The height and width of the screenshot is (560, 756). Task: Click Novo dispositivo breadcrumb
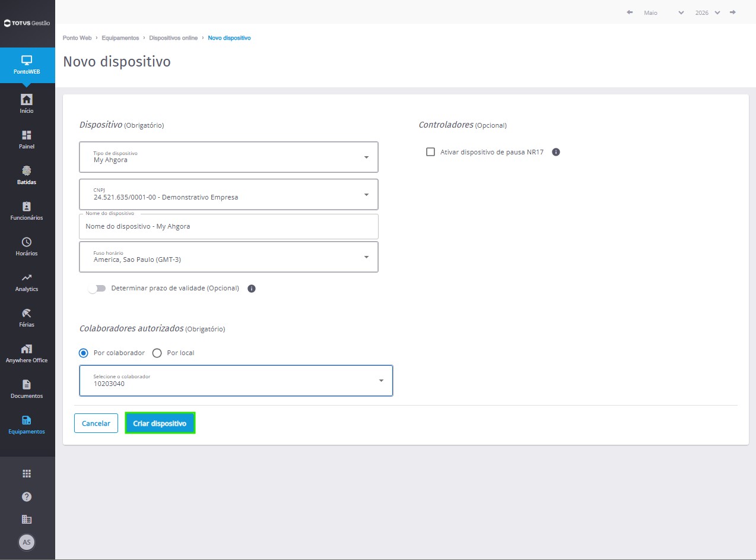(x=229, y=38)
